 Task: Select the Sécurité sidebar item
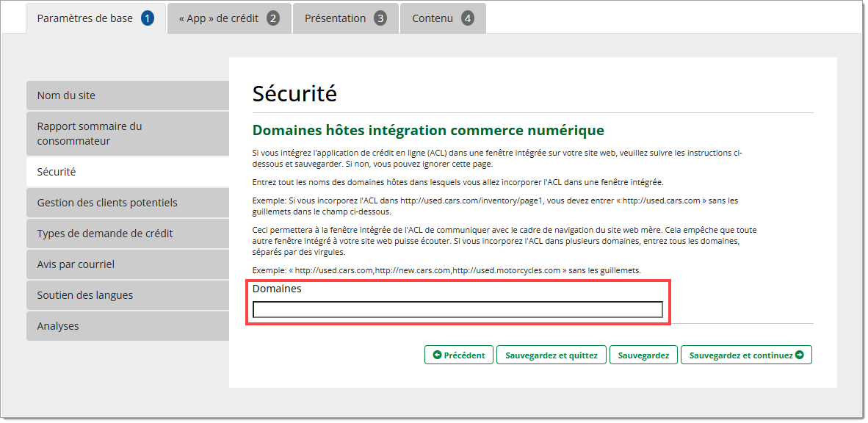point(128,172)
